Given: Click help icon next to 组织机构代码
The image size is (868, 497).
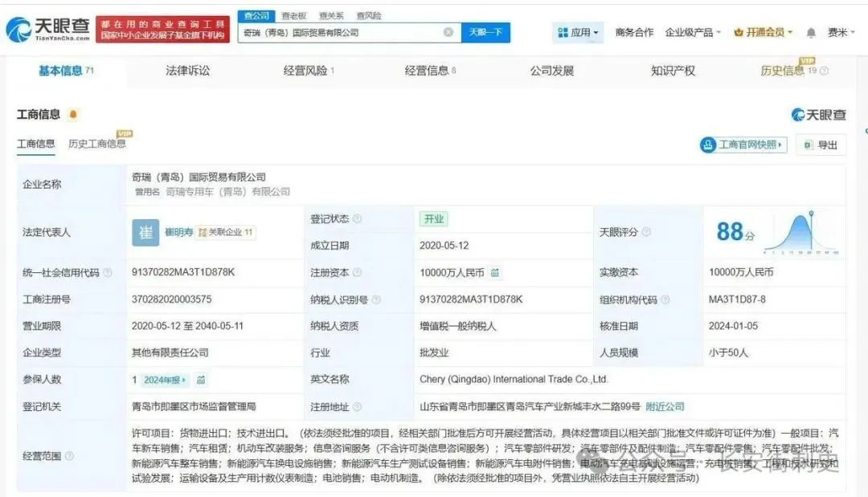Looking at the screenshot, I should (x=665, y=299).
